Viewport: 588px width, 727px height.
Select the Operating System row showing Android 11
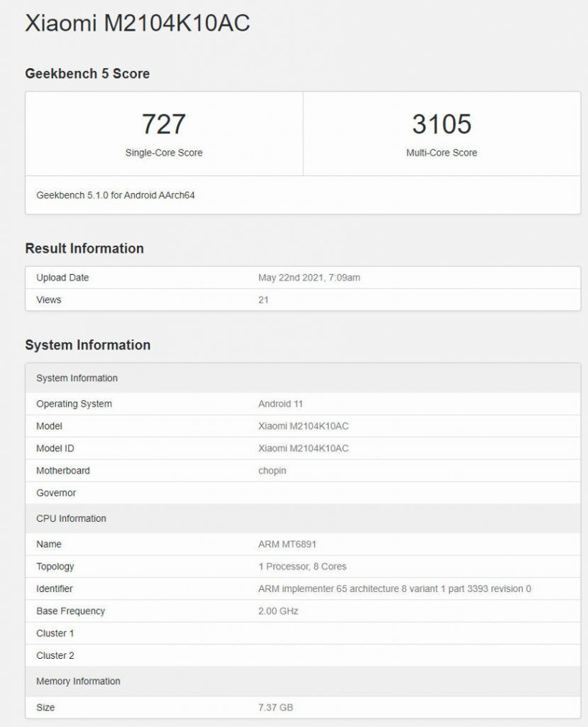[277, 403]
